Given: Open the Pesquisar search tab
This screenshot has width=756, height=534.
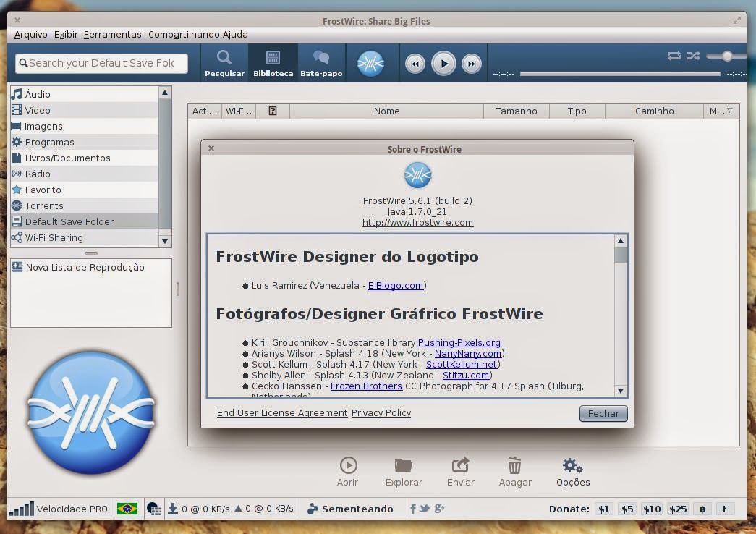Looking at the screenshot, I should tap(224, 63).
